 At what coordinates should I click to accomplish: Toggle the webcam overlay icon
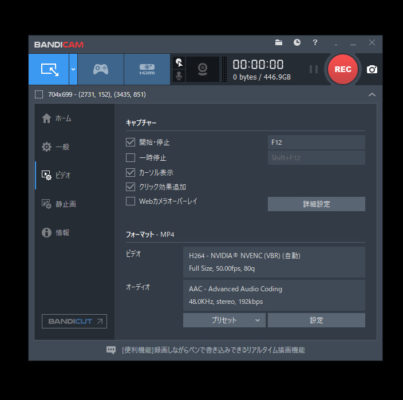point(202,69)
